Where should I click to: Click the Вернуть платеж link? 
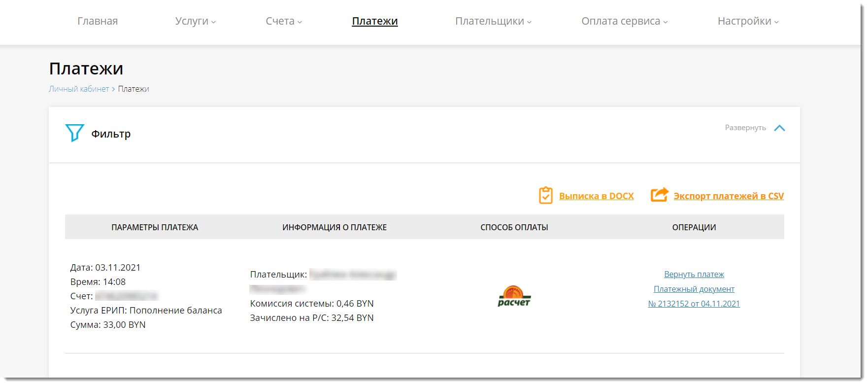point(694,274)
